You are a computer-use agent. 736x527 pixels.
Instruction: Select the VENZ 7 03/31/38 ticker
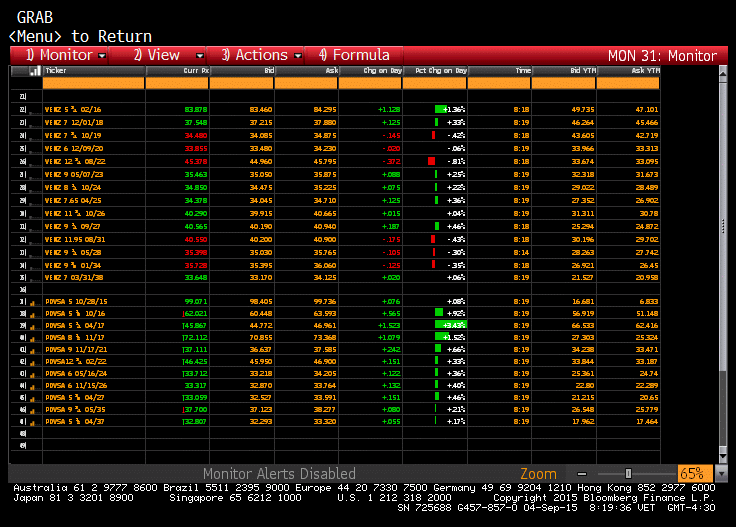(x=74, y=278)
